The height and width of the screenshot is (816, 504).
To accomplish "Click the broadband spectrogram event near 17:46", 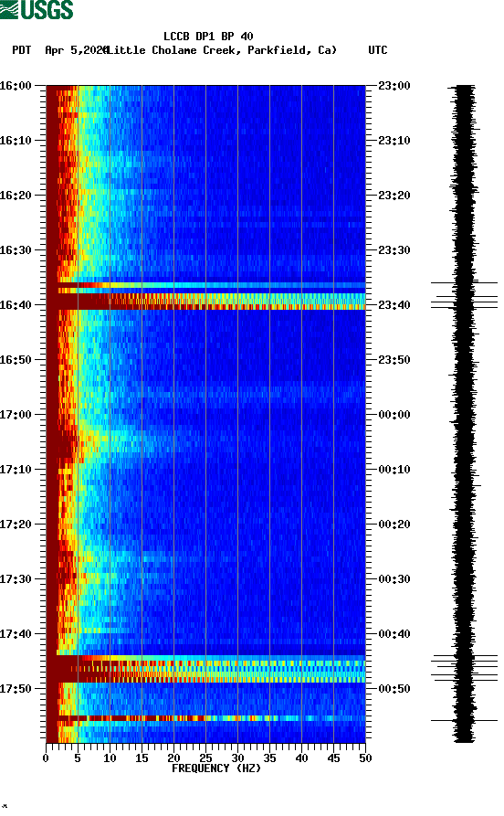I will pyautogui.click(x=206, y=669).
